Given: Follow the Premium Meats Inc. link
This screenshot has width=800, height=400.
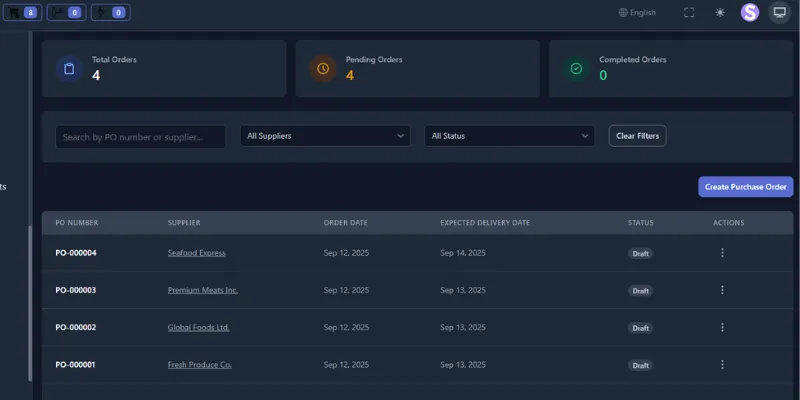Looking at the screenshot, I should point(203,290).
